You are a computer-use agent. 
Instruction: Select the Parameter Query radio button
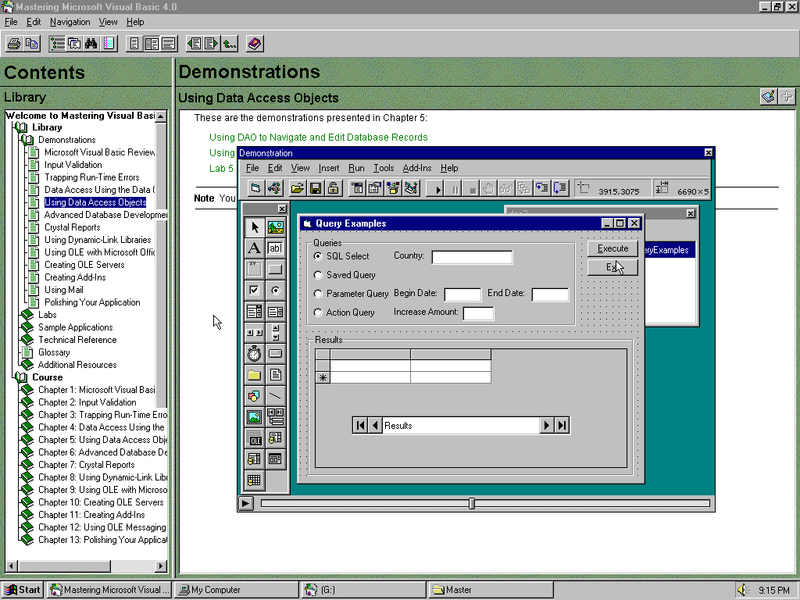tap(318, 294)
